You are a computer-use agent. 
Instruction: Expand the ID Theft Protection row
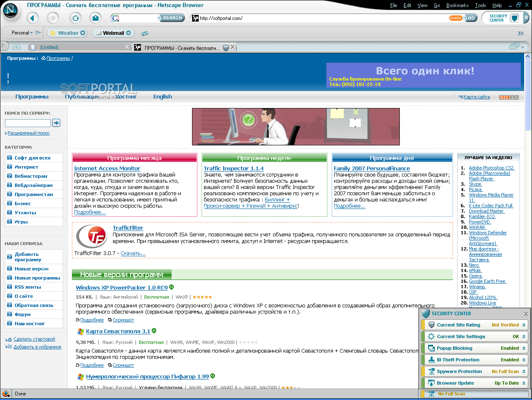[x=524, y=360]
